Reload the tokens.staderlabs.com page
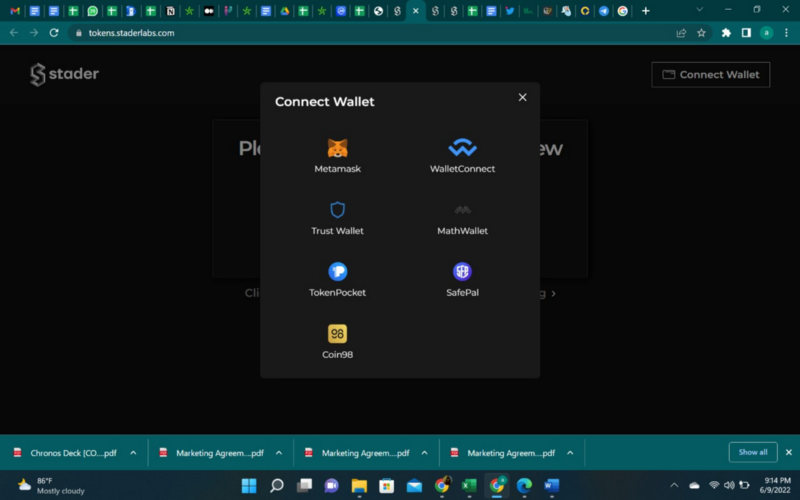This screenshot has height=500, width=800. click(54, 33)
